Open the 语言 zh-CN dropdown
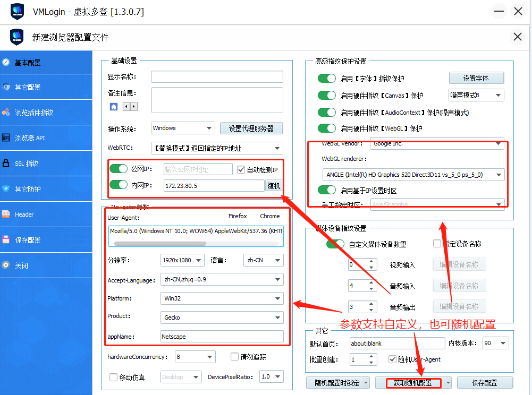The width and height of the screenshot is (532, 395). [263, 260]
